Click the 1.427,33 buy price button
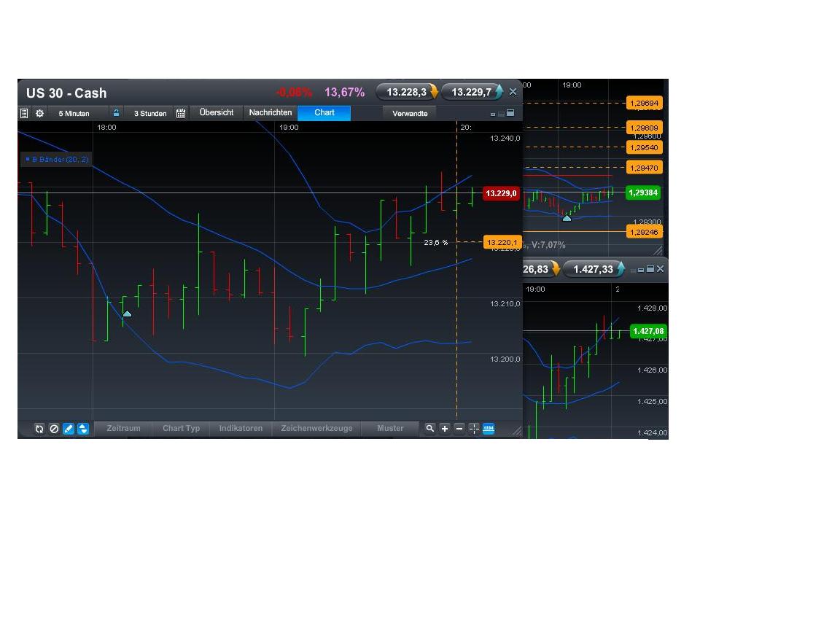This screenshot has width=840, height=630. click(594, 269)
